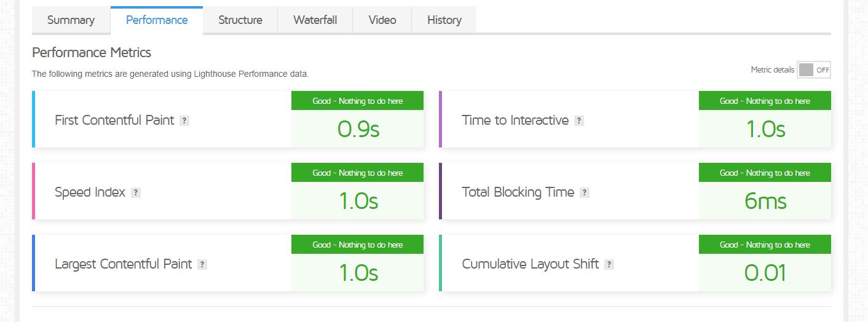Viewport: 868px width, 322px height.
Task: Click the Metric details label text
Action: click(772, 70)
